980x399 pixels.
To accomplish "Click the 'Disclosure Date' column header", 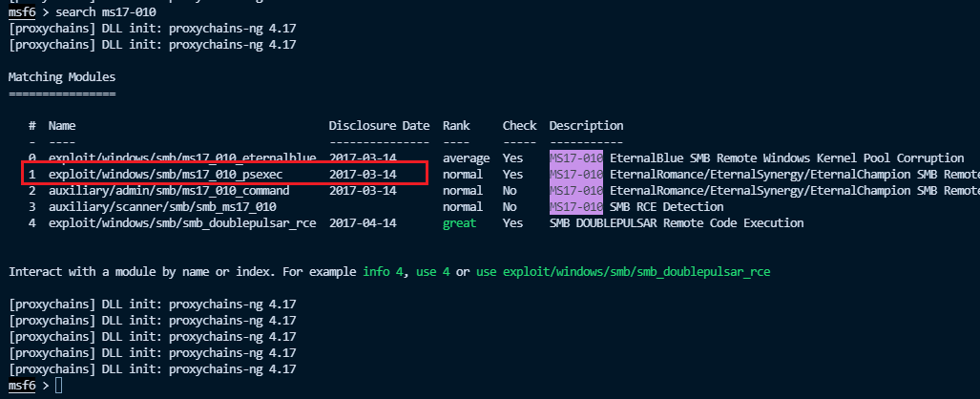I will click(x=379, y=126).
